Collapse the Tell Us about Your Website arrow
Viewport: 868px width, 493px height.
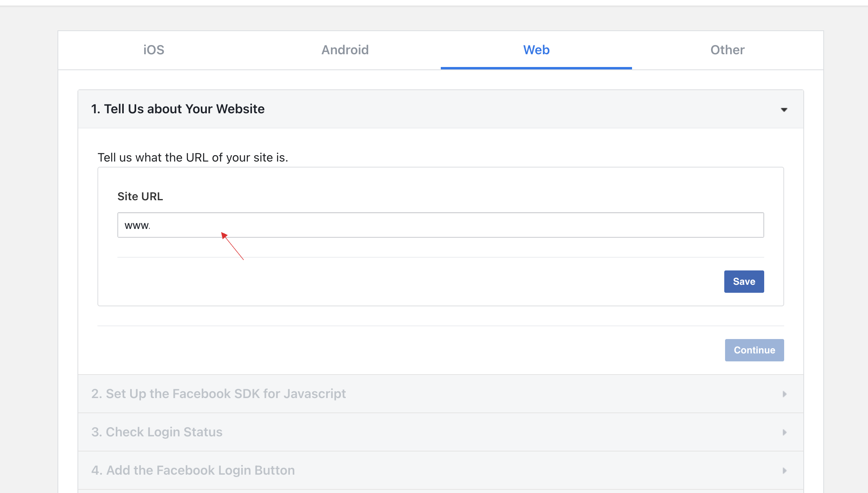784,110
